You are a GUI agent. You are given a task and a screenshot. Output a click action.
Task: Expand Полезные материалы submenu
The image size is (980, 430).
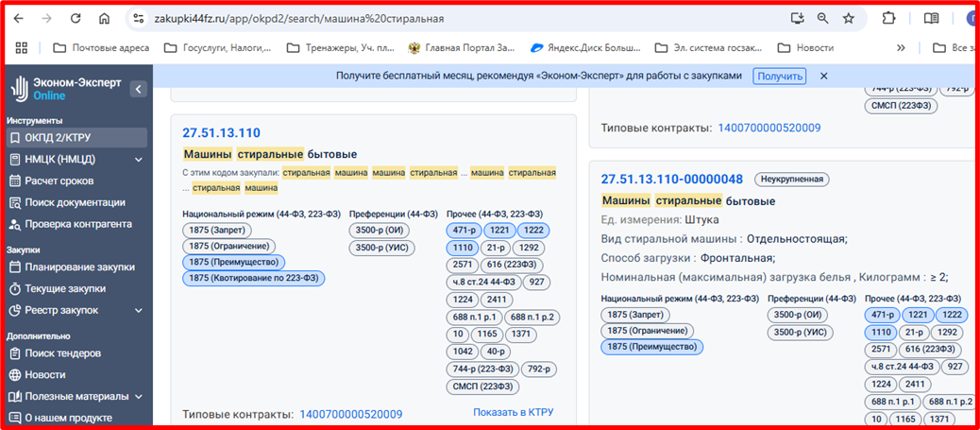pos(139,396)
